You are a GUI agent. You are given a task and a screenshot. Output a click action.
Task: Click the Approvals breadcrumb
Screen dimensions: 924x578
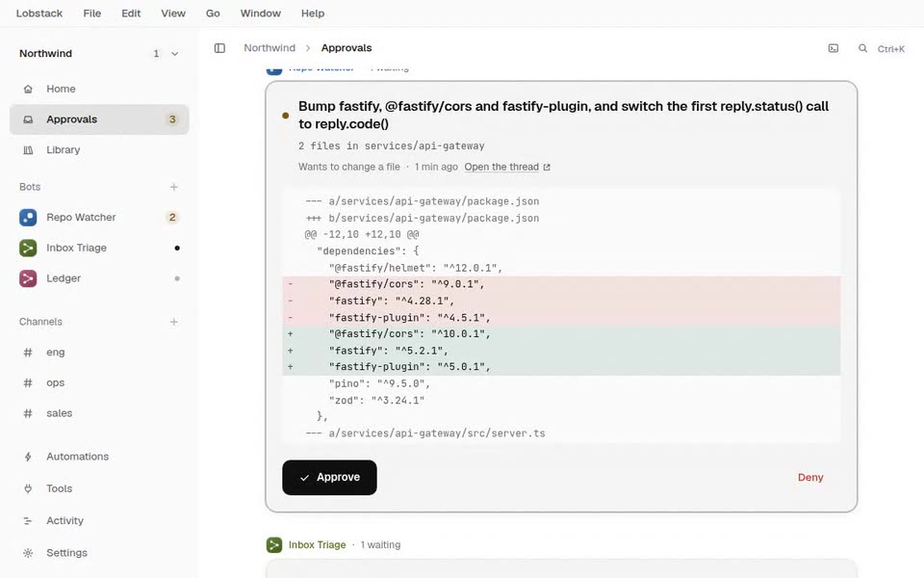pos(346,48)
